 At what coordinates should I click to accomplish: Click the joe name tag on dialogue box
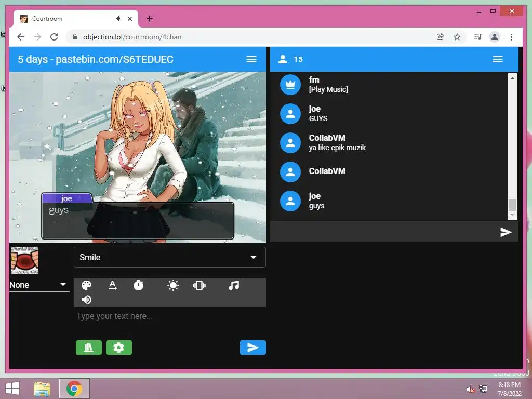tap(67, 198)
